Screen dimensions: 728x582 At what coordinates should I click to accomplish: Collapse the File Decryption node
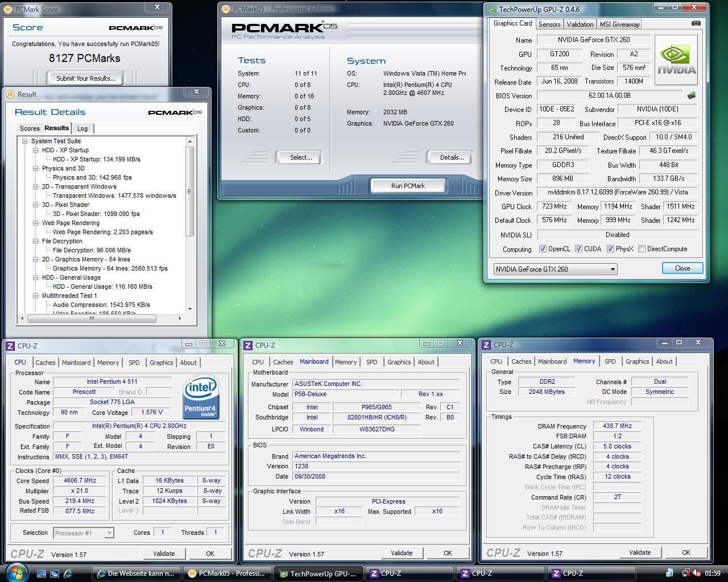36,241
